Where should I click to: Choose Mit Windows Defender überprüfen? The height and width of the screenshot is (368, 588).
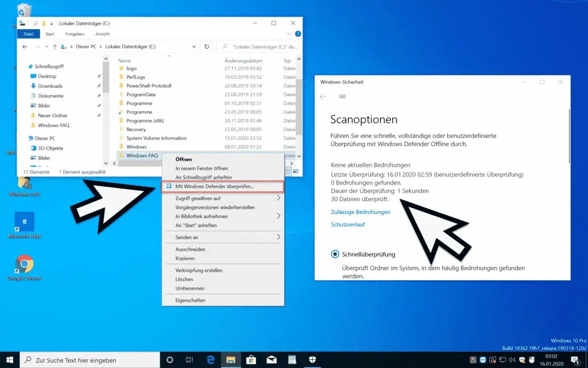pyautogui.click(x=223, y=186)
